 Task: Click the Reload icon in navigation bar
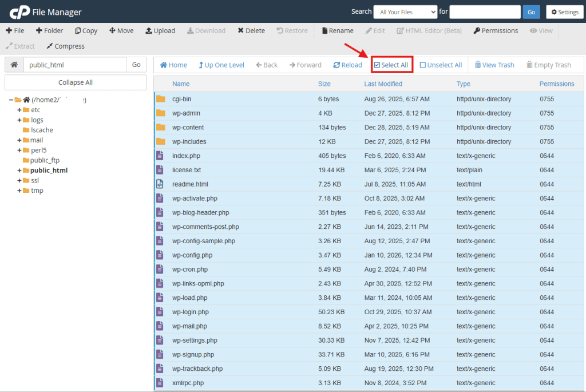tap(336, 65)
